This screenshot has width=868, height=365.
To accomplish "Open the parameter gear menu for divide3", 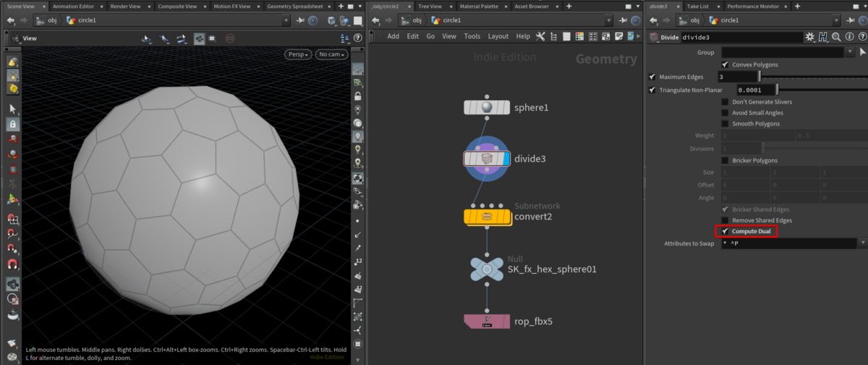I will [810, 37].
